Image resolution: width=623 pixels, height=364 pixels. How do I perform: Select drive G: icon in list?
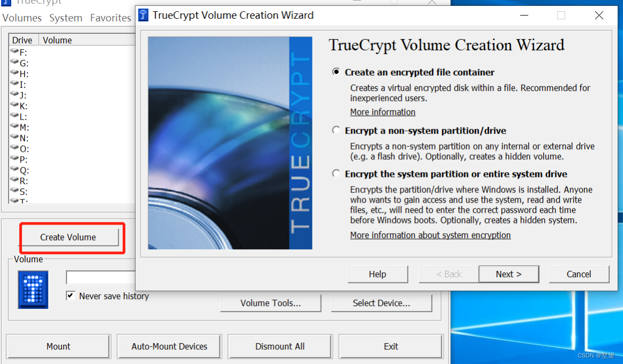click(14, 62)
